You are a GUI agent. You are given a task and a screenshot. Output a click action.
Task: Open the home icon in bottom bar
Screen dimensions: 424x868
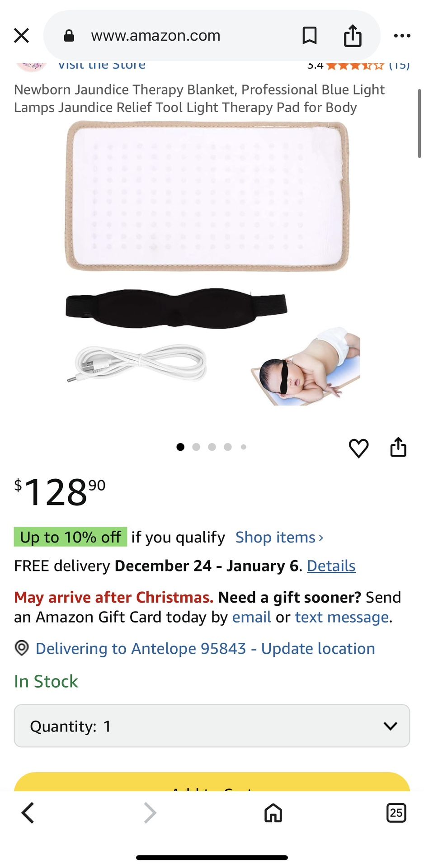pyautogui.click(x=273, y=813)
